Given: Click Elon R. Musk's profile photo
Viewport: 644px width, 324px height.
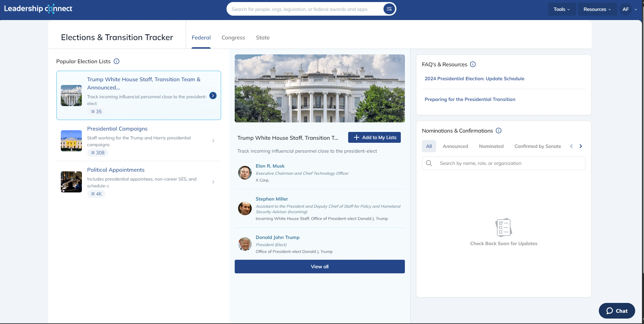Looking at the screenshot, I should pos(245,173).
